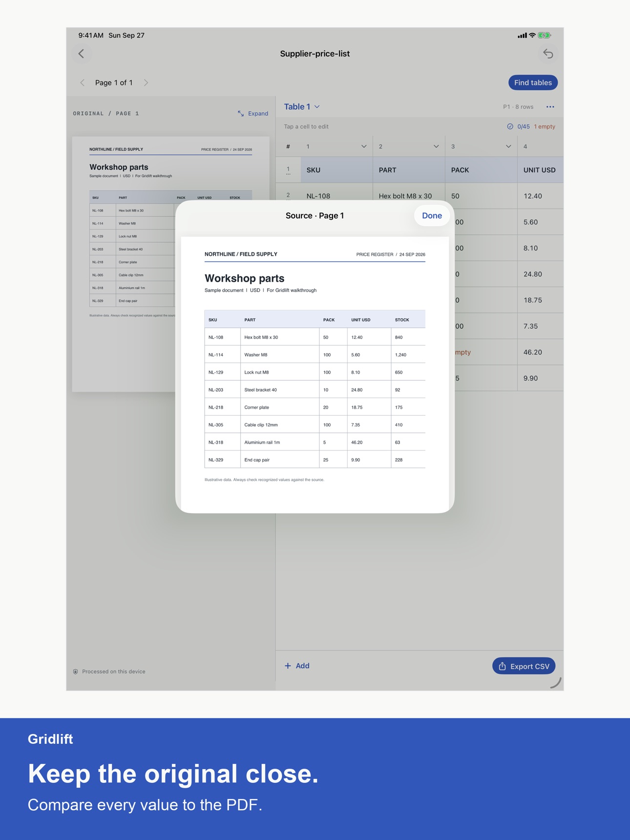Export the table with Export CSV
The image size is (630, 840).
(524, 666)
